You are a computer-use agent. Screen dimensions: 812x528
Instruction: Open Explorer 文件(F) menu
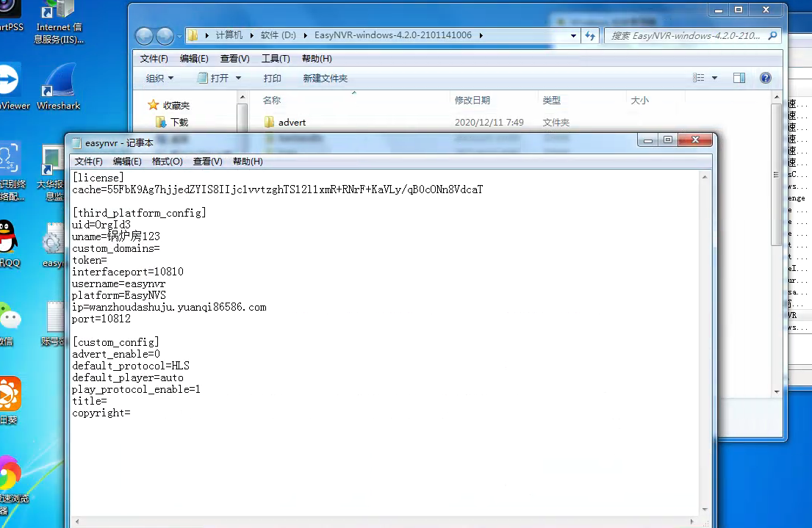pyautogui.click(x=154, y=59)
